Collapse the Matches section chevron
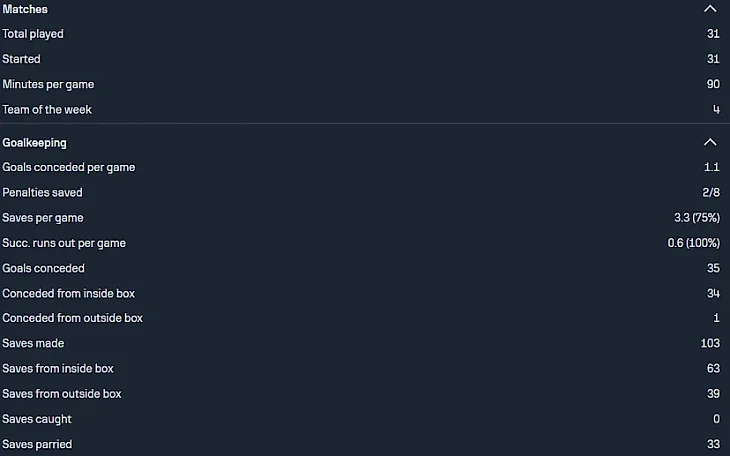Image resolution: width=730 pixels, height=456 pixels. (710, 9)
